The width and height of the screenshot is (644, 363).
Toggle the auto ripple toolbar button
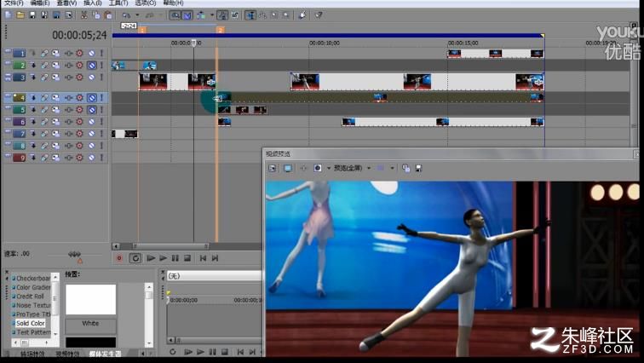tap(201, 15)
